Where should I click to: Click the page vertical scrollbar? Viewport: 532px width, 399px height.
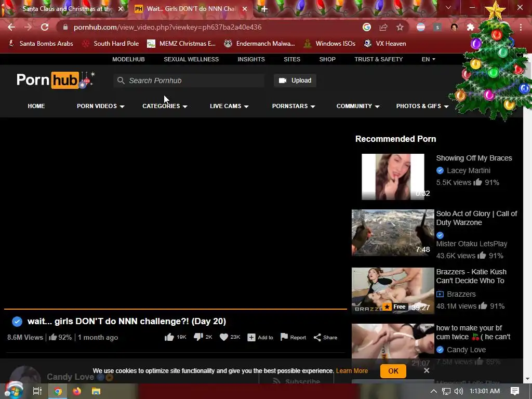tap(528, 217)
